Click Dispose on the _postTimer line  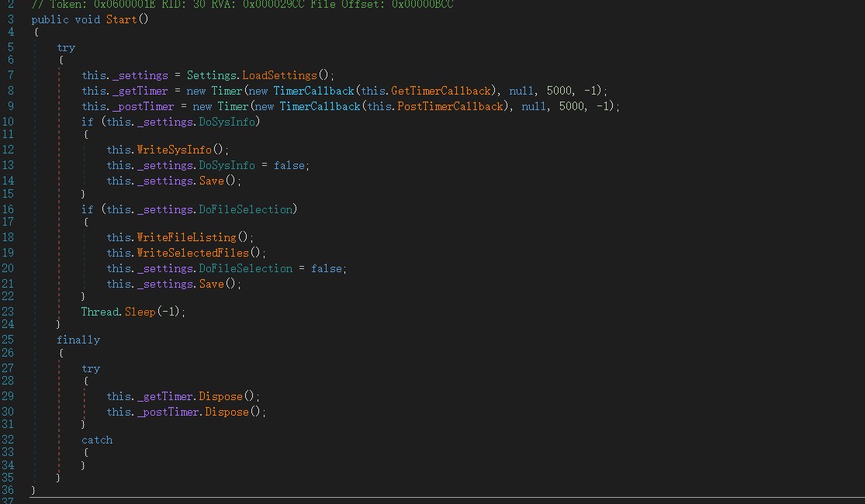(227, 412)
